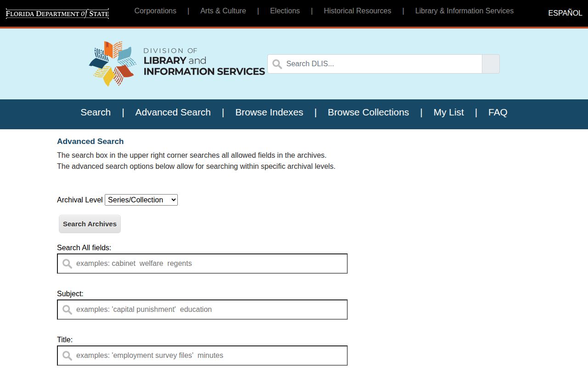Click the Search Archives button
This screenshot has width=588, height=368.
(x=90, y=224)
